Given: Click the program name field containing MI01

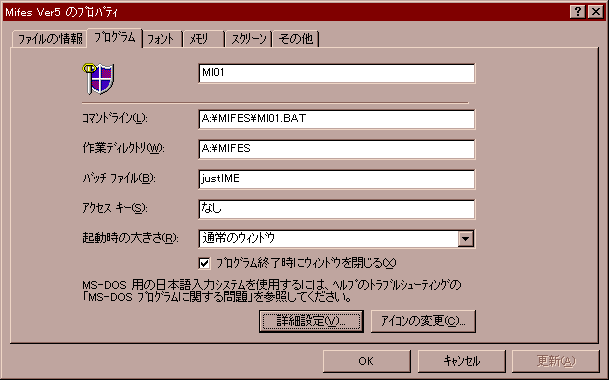Looking at the screenshot, I should tap(336, 73).
